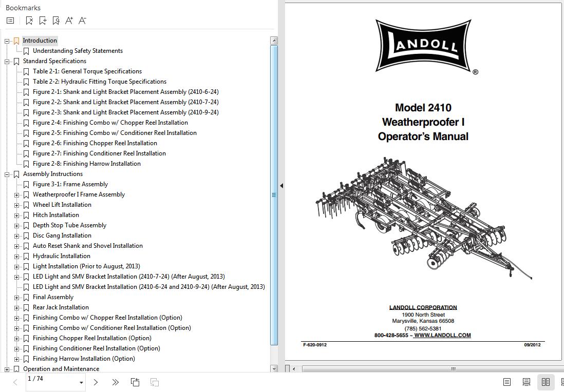This screenshot has height=392, width=564.
Task: Expand the Final Assembly node
Action: point(16,298)
